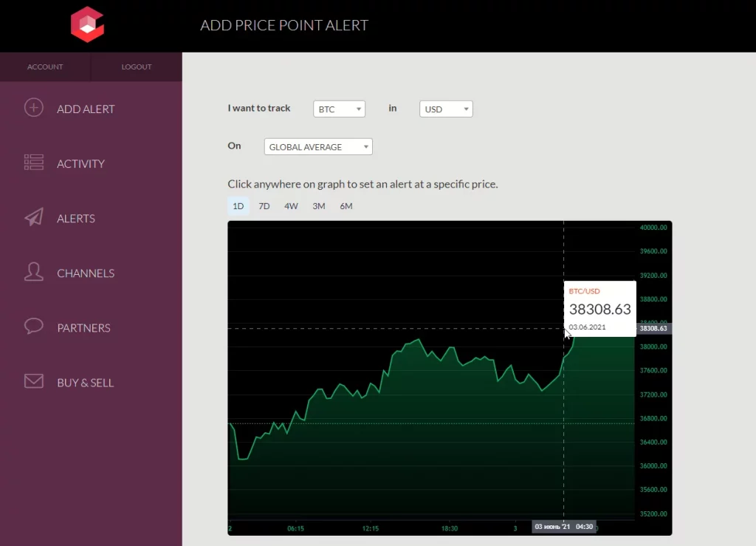Image resolution: width=756 pixels, height=546 pixels.
Task: Open the Channels menu item
Action: pyautogui.click(x=86, y=273)
